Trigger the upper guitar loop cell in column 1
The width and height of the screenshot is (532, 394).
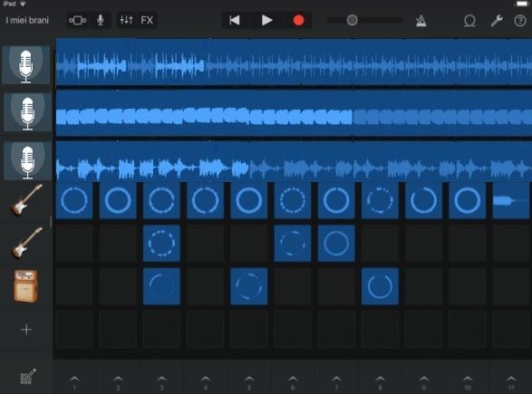(74, 200)
